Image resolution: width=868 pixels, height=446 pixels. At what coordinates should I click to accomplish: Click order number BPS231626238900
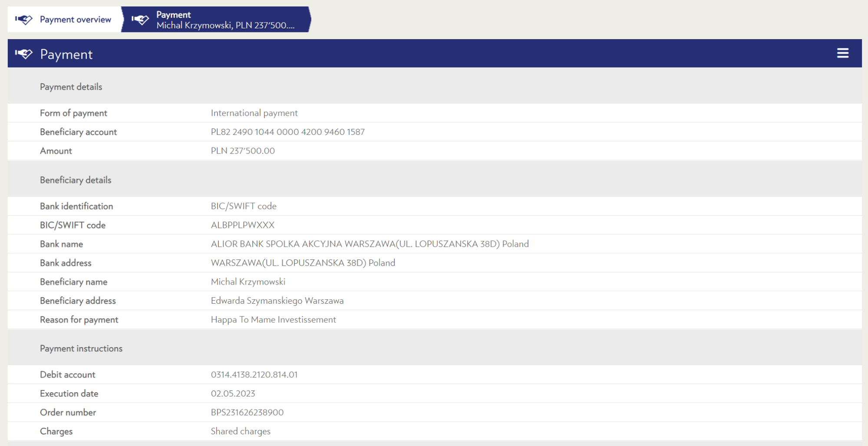(x=247, y=413)
